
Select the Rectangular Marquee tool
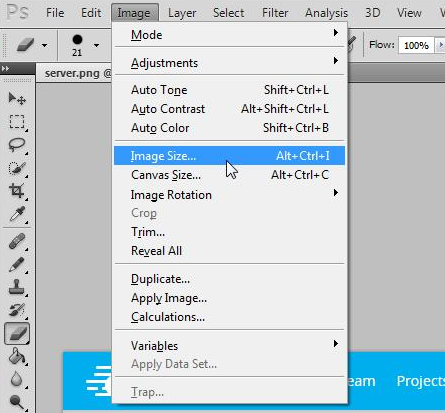click(x=17, y=122)
